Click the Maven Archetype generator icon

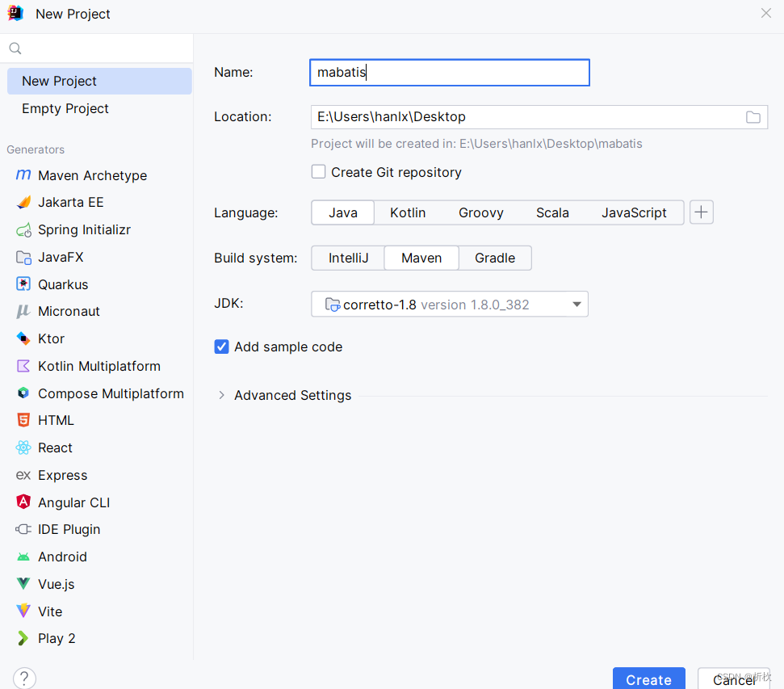pos(23,175)
